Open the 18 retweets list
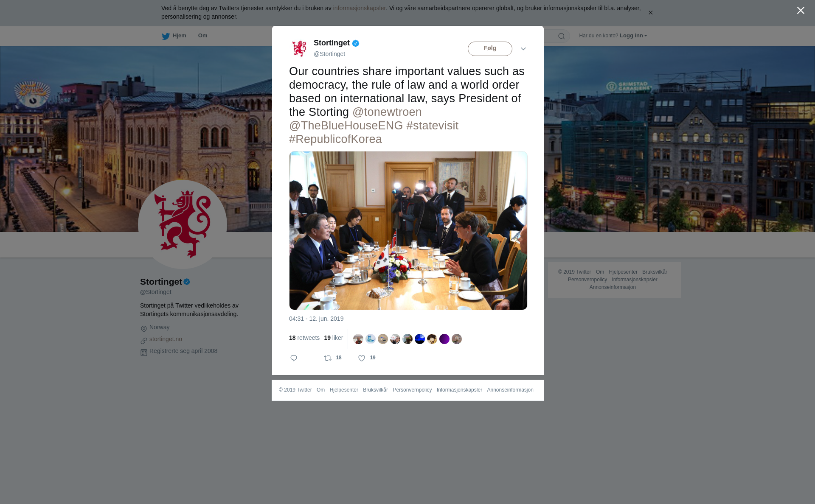Viewport: 815px width, 504px height. pos(304,338)
